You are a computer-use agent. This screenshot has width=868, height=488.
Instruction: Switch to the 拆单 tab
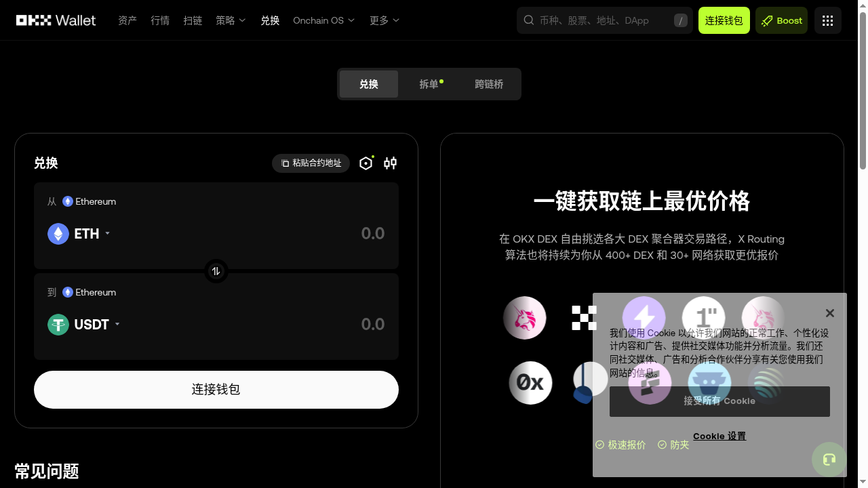429,84
